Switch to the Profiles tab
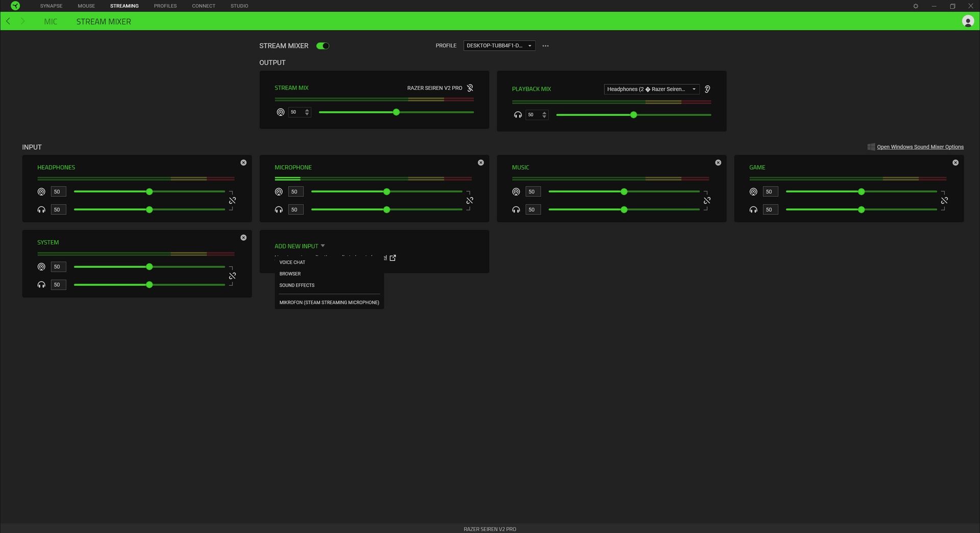The image size is (980, 533). click(165, 6)
